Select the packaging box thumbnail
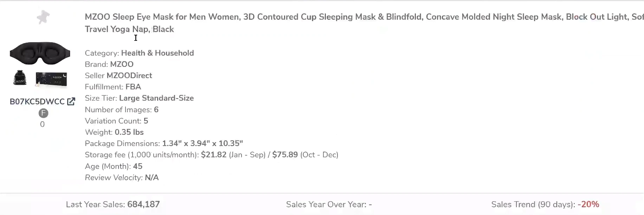Image resolution: width=644 pixels, height=215 pixels. [51, 79]
